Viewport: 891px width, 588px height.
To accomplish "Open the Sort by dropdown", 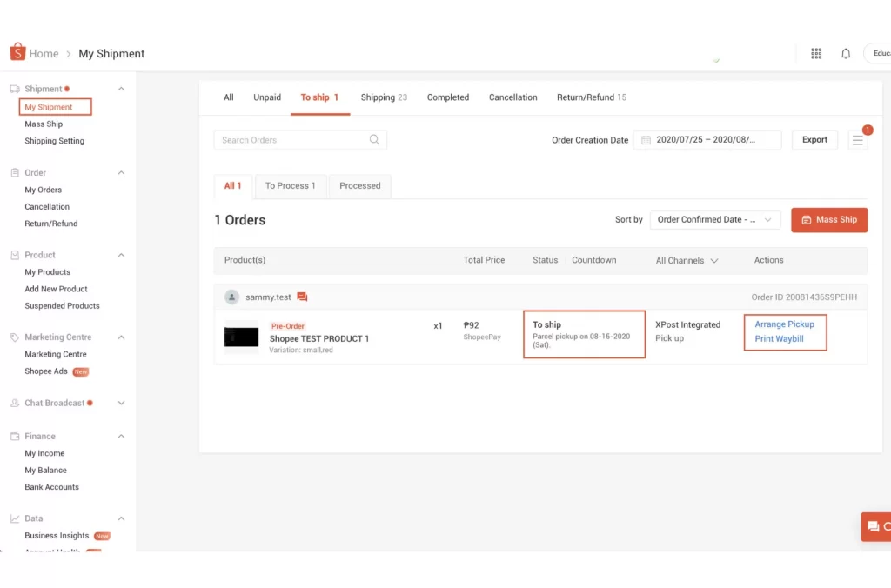I will tap(715, 220).
